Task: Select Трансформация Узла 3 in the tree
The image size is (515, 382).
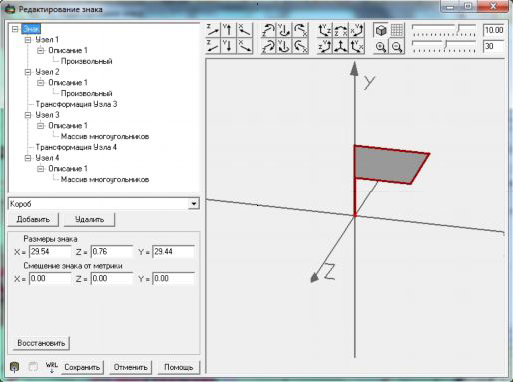Action: point(76,104)
